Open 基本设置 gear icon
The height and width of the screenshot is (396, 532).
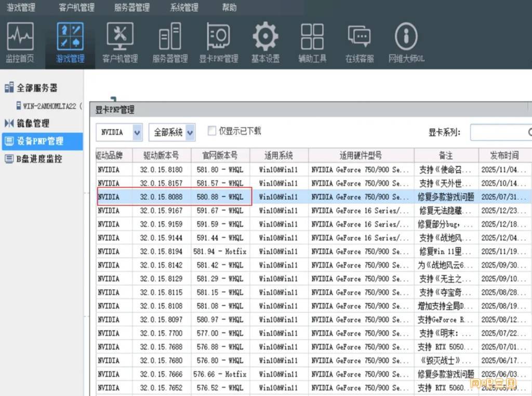(265, 43)
